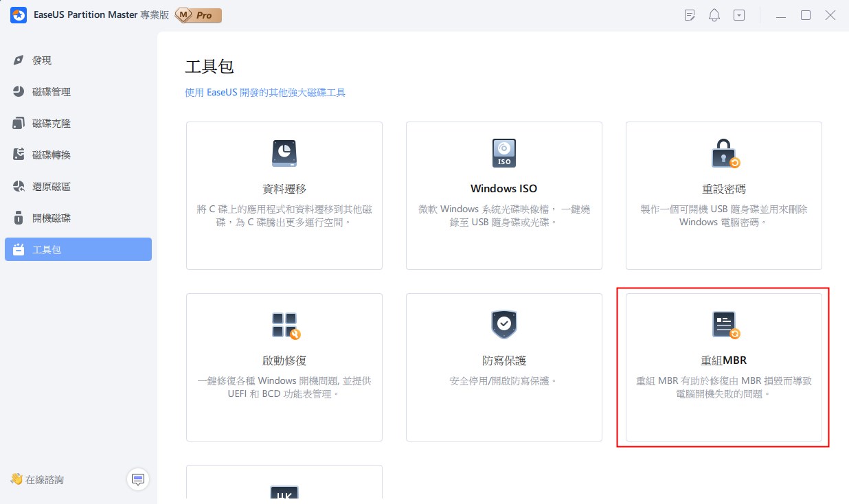Screen dimensions: 849x504
Task: Click the 啟動修復 windows wrench icon
Action: pyautogui.click(x=284, y=325)
